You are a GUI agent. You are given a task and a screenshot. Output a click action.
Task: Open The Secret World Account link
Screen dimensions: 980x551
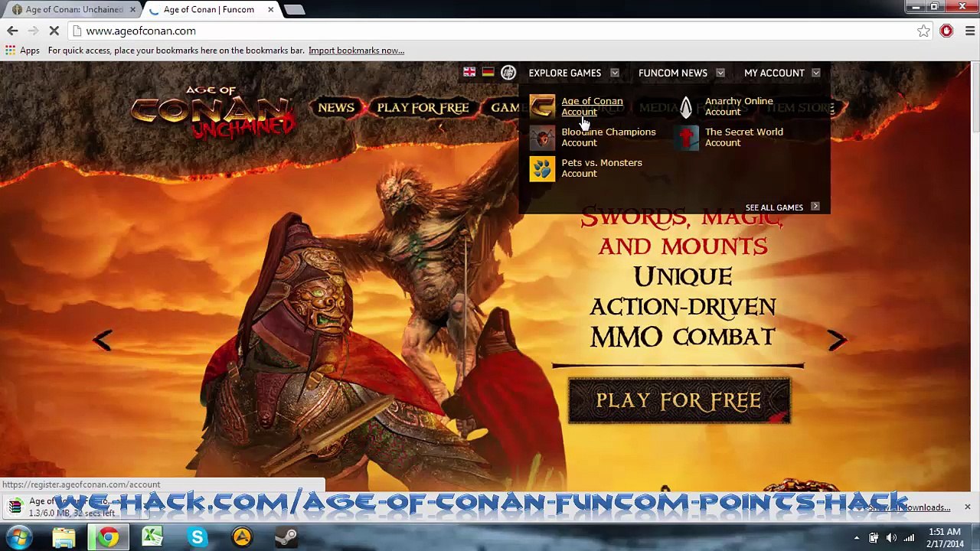click(x=743, y=137)
